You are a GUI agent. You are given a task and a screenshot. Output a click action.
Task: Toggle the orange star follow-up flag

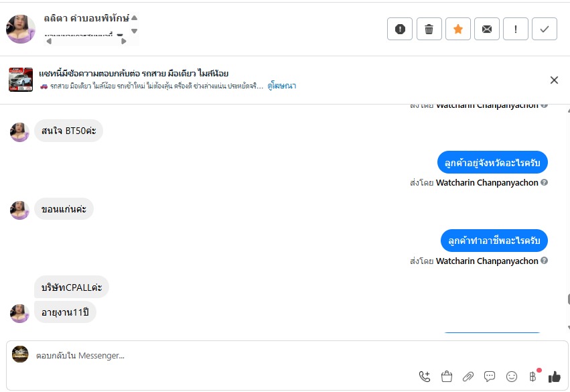[x=458, y=29]
